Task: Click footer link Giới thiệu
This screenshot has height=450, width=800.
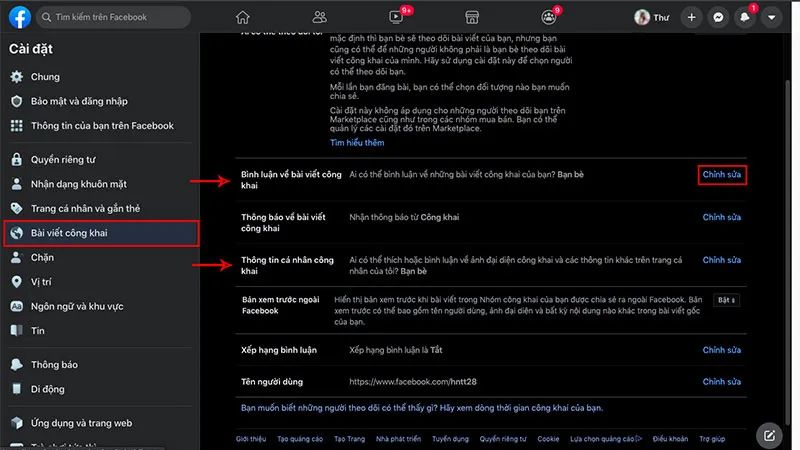Action: [251, 439]
